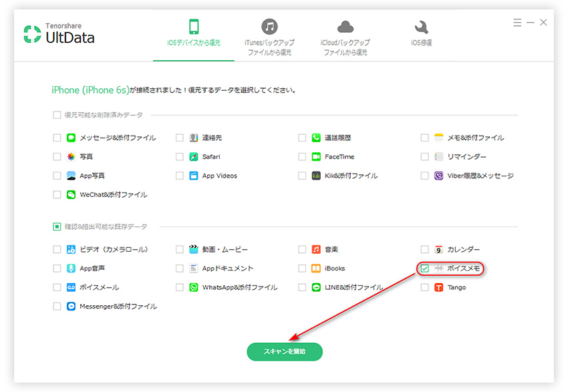
Task: Click the App写真 icon
Action: 71,176
